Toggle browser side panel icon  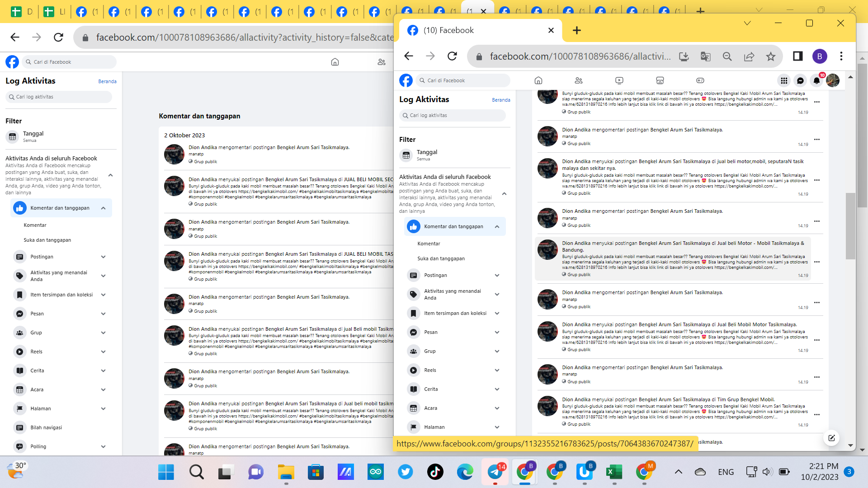click(x=798, y=56)
